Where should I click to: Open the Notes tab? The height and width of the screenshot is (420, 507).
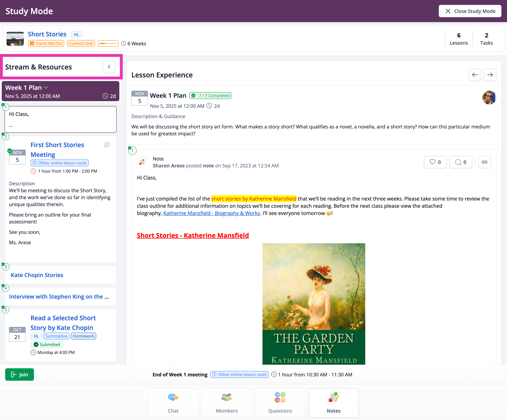(333, 403)
